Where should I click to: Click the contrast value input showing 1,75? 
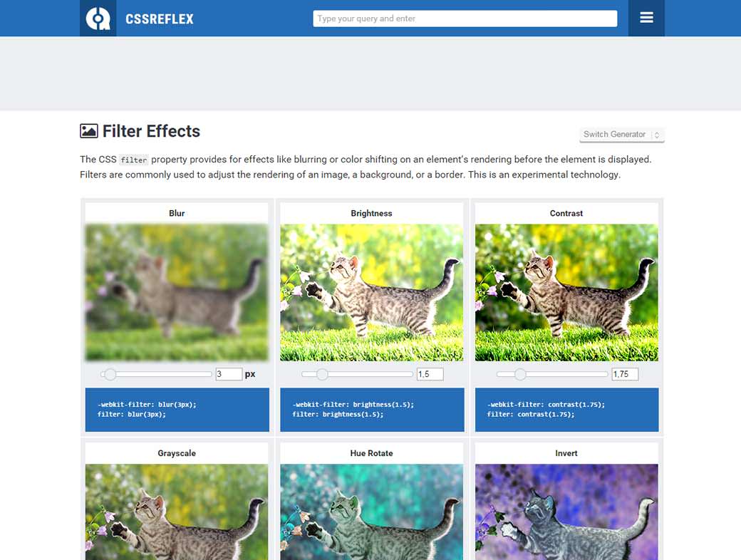(x=625, y=373)
